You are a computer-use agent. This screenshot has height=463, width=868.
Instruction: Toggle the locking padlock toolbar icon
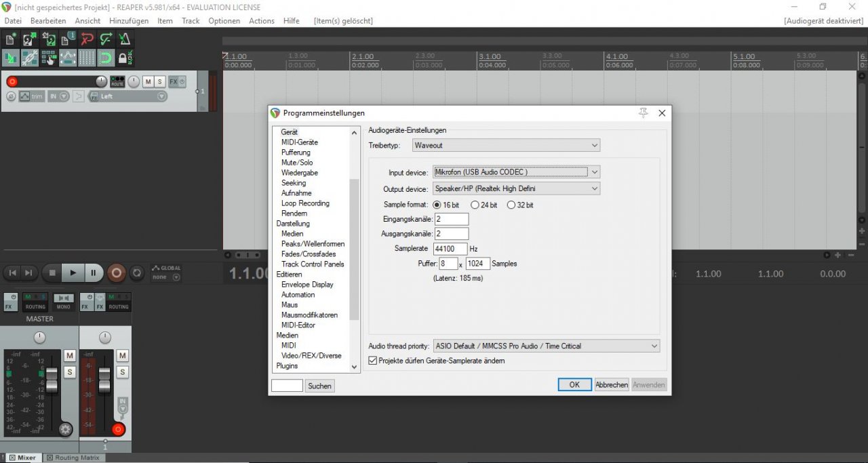click(125, 58)
